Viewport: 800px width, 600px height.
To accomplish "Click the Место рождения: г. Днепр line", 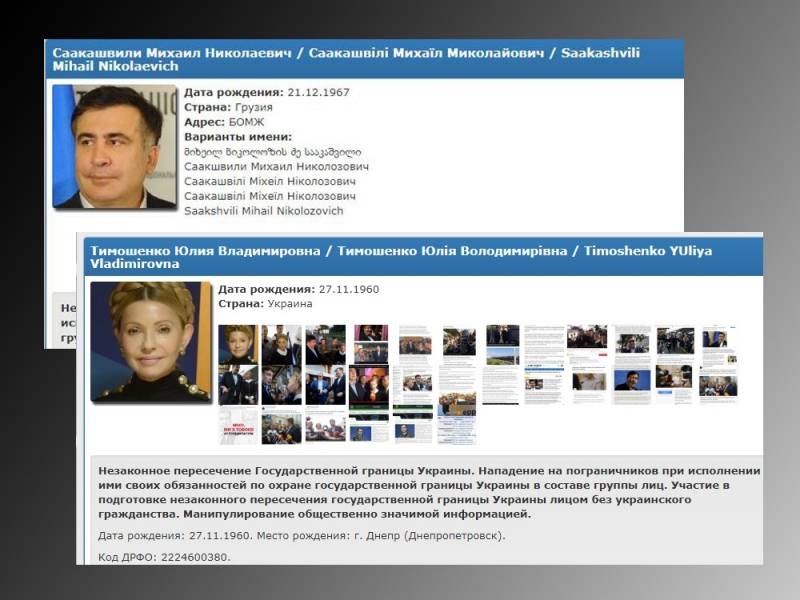I will [381, 536].
